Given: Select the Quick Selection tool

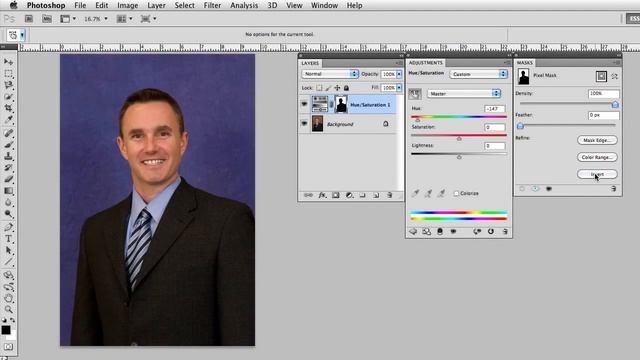Looking at the screenshot, I should click(x=8, y=97).
